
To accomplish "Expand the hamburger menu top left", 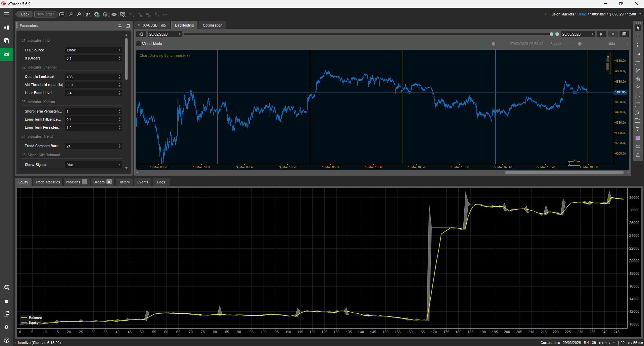I will point(6,14).
